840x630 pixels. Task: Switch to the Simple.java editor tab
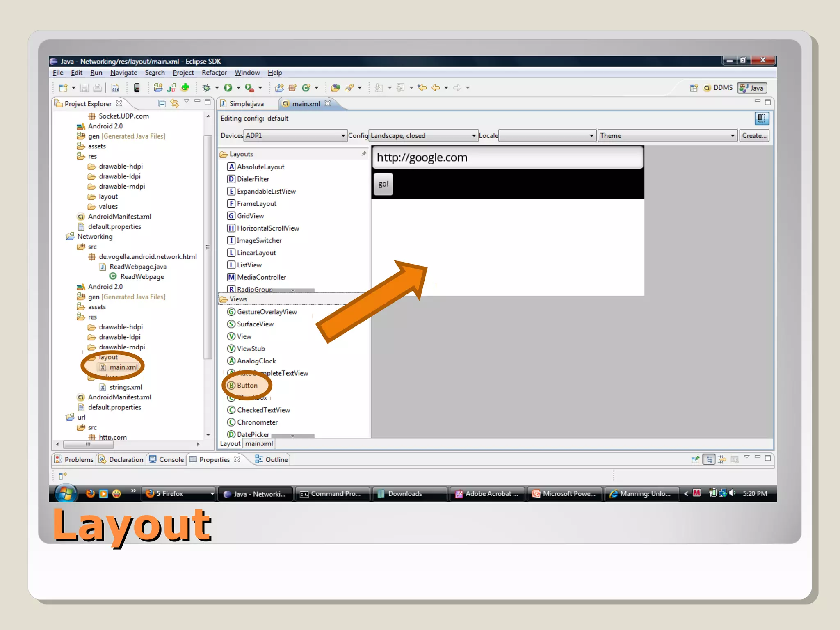(246, 104)
